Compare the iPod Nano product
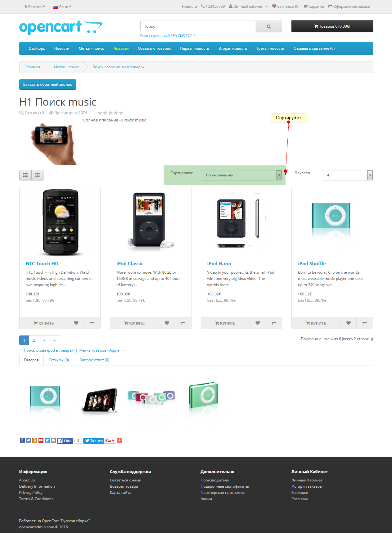Viewport: 392px width, 533px height. click(x=274, y=323)
